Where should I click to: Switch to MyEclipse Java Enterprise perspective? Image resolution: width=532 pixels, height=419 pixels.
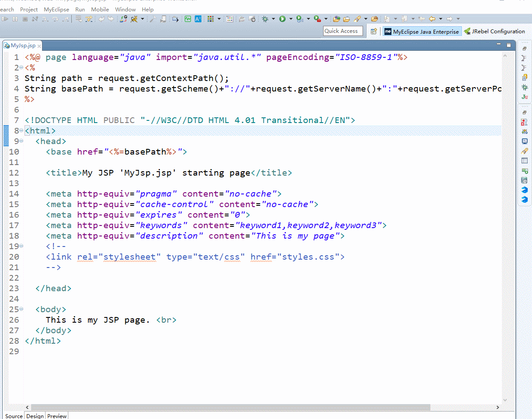tap(422, 32)
